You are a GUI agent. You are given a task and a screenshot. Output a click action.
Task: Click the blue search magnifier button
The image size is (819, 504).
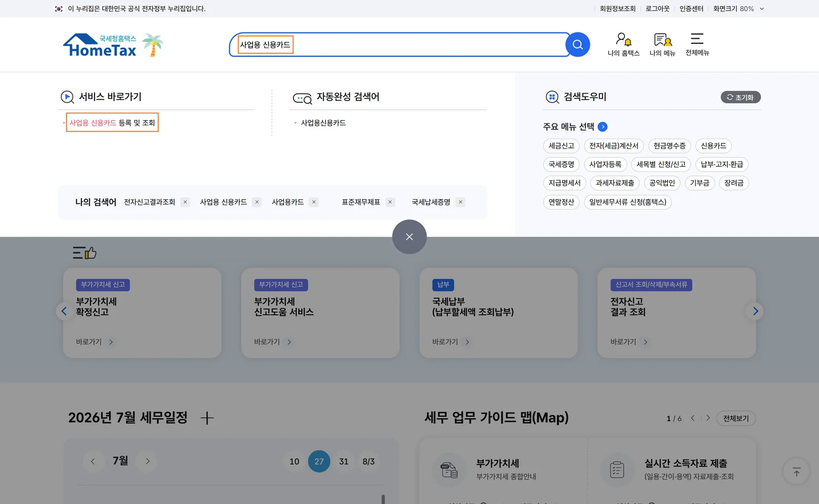point(577,45)
